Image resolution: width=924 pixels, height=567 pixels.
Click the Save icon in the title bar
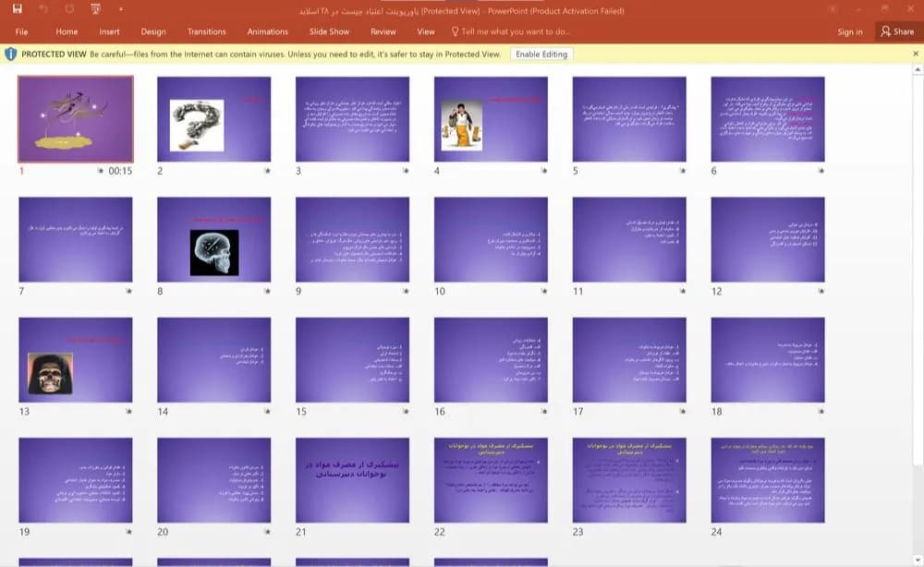(x=17, y=9)
